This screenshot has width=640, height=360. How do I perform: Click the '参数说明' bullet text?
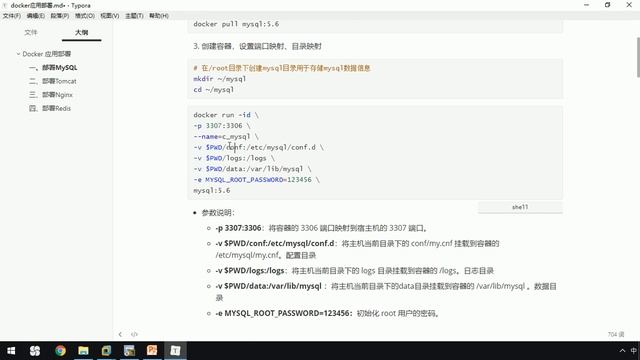(218, 213)
